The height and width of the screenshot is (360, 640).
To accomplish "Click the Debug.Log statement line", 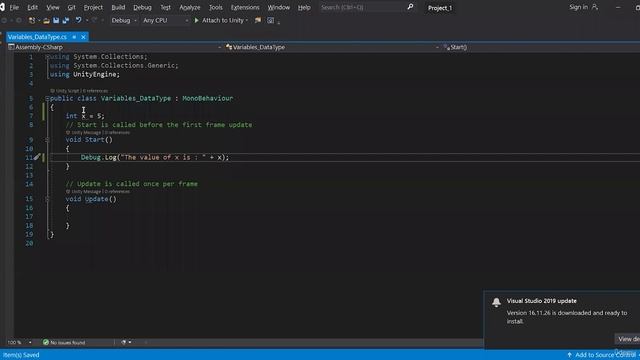I will (x=155, y=158).
